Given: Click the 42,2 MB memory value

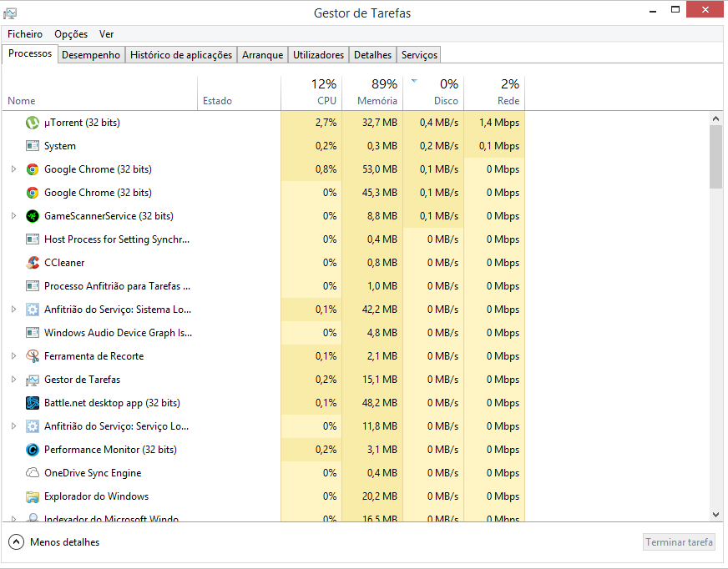Looking at the screenshot, I should [x=380, y=310].
